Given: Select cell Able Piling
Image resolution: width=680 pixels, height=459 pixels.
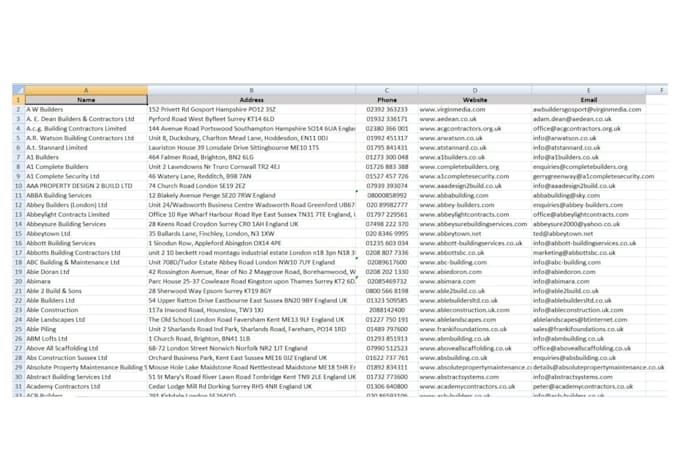Looking at the screenshot, I should (86, 329).
